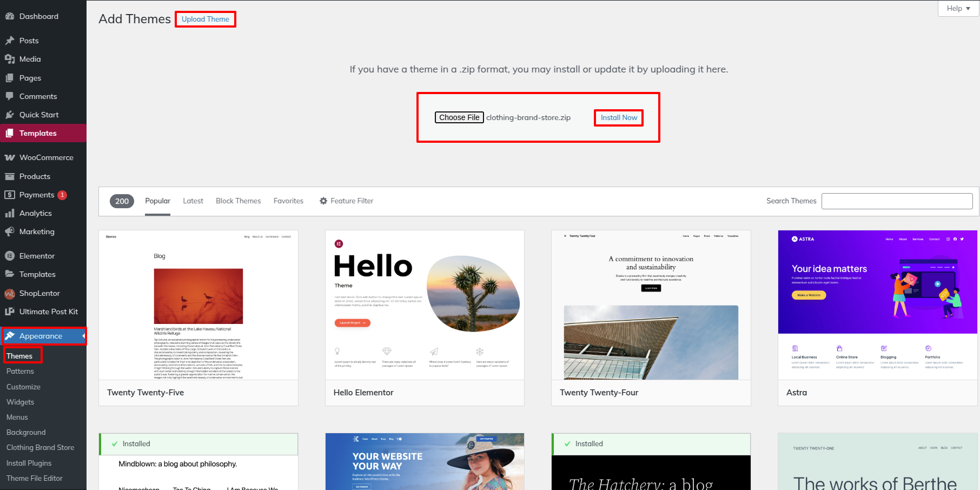Click the Payments notification badge

tap(62, 195)
